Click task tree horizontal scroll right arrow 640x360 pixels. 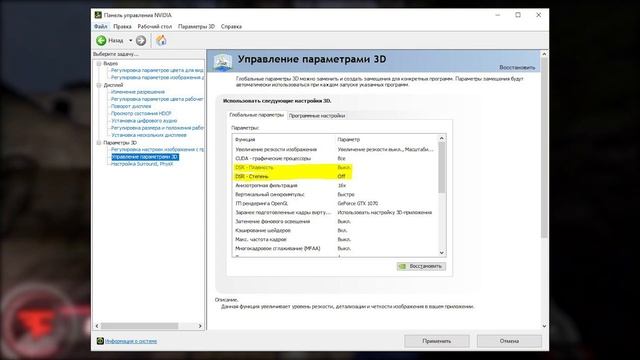click(x=200, y=326)
